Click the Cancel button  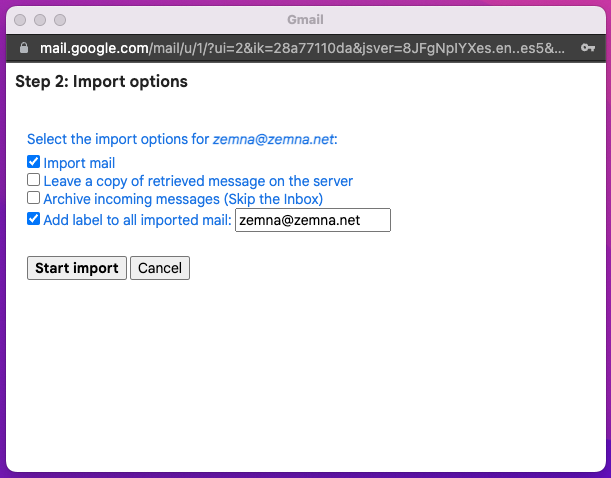tap(160, 268)
